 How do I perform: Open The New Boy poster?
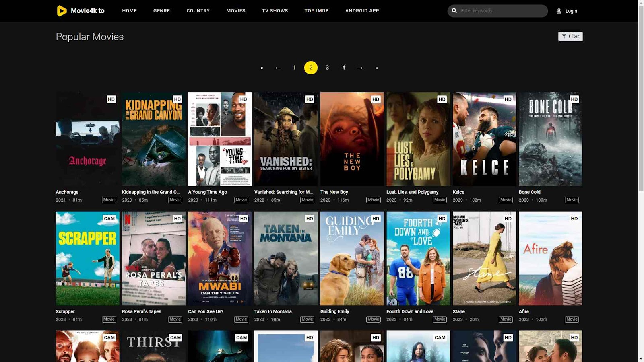[x=352, y=139]
